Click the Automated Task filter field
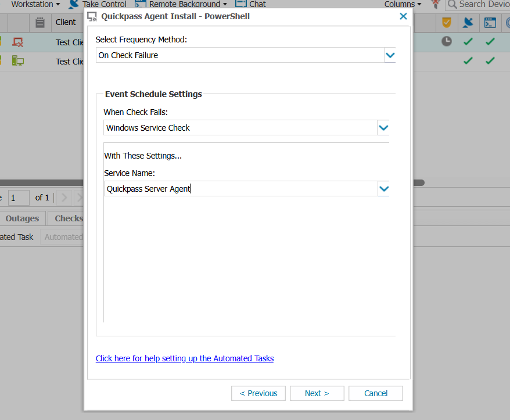 point(62,237)
